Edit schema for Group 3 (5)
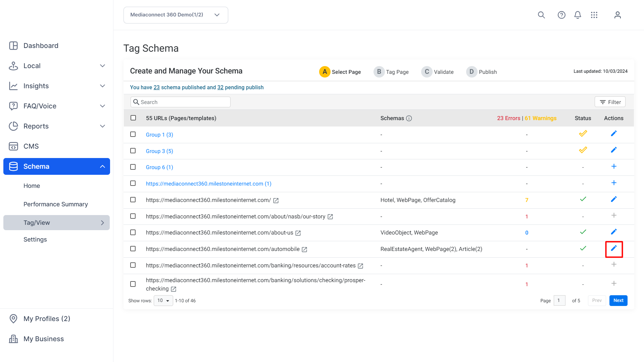Image resolution: width=644 pixels, height=362 pixels. 614,150
